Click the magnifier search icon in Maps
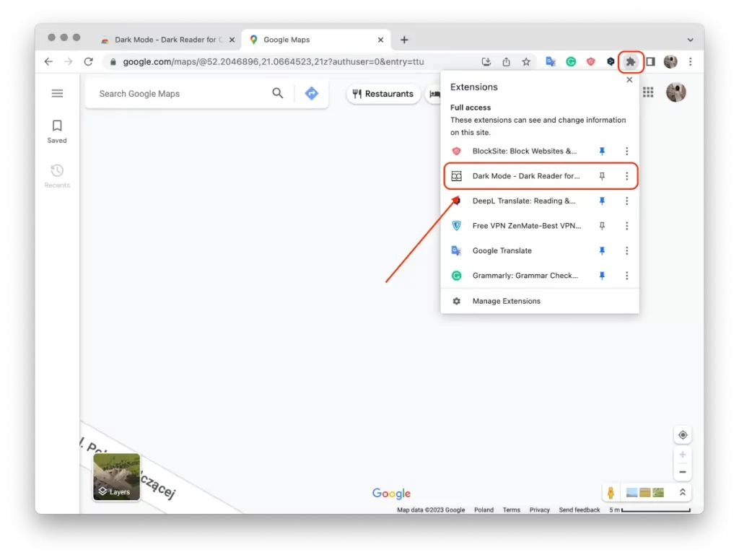The width and height of the screenshot is (739, 560). [x=278, y=93]
